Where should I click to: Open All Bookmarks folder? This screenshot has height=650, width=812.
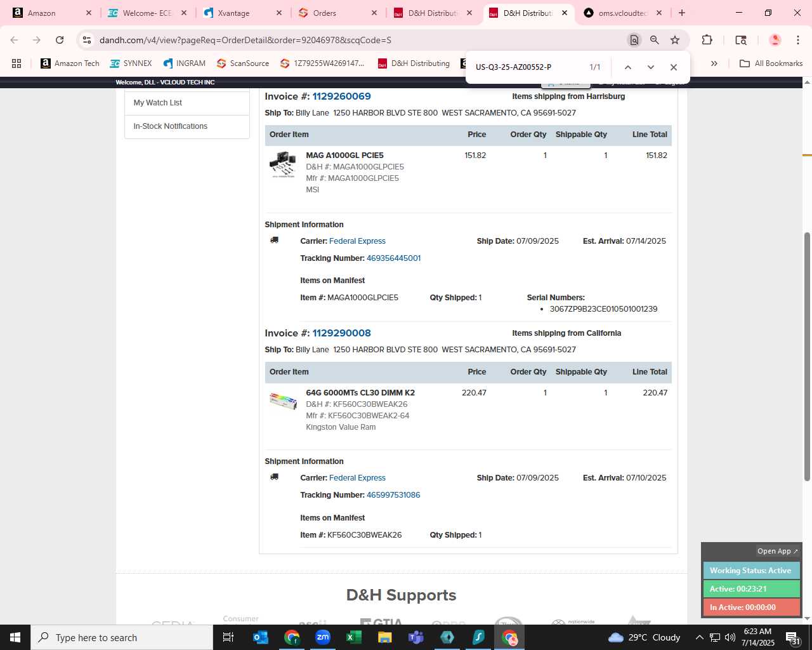pos(771,63)
